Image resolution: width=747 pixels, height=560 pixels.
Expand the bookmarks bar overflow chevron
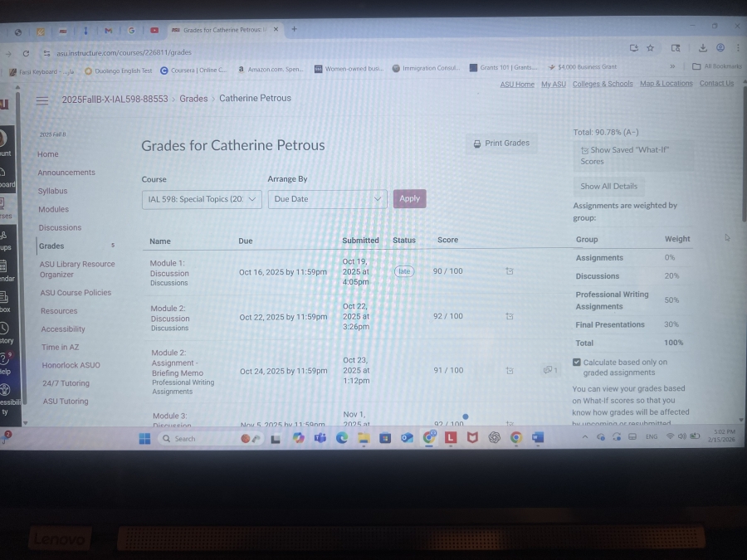671,66
